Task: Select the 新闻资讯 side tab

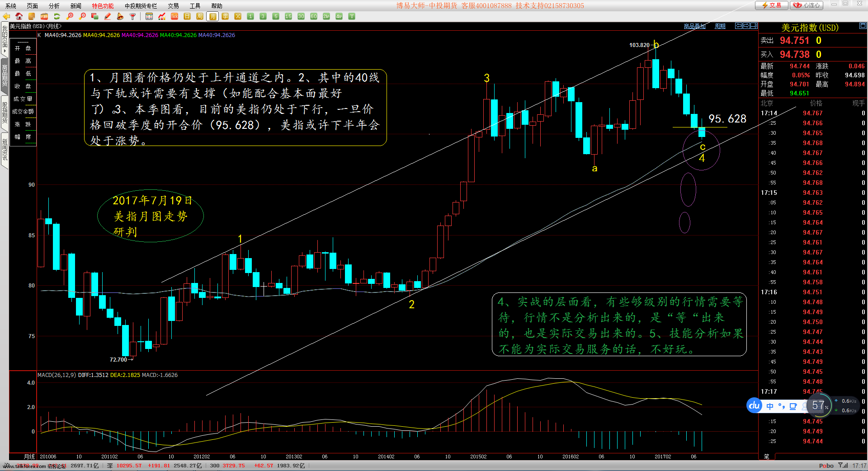Action: [5, 150]
